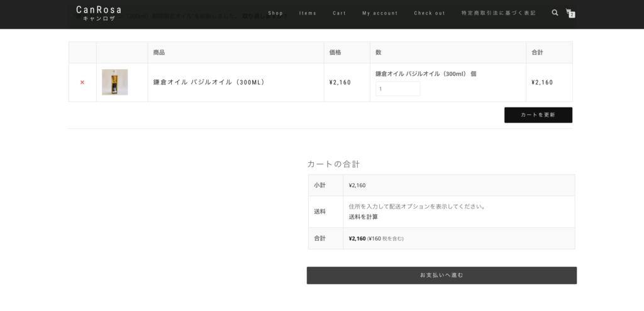Open the search magnifier icon in header
This screenshot has width=644, height=311.
[555, 13]
